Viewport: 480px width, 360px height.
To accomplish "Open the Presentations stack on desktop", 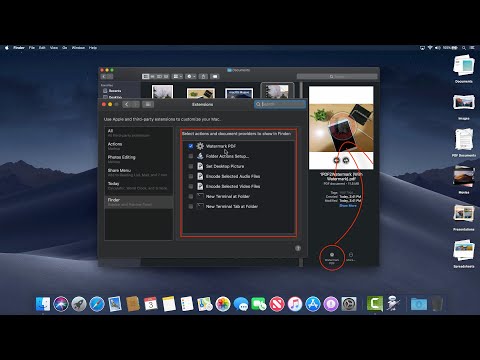I will (x=464, y=217).
